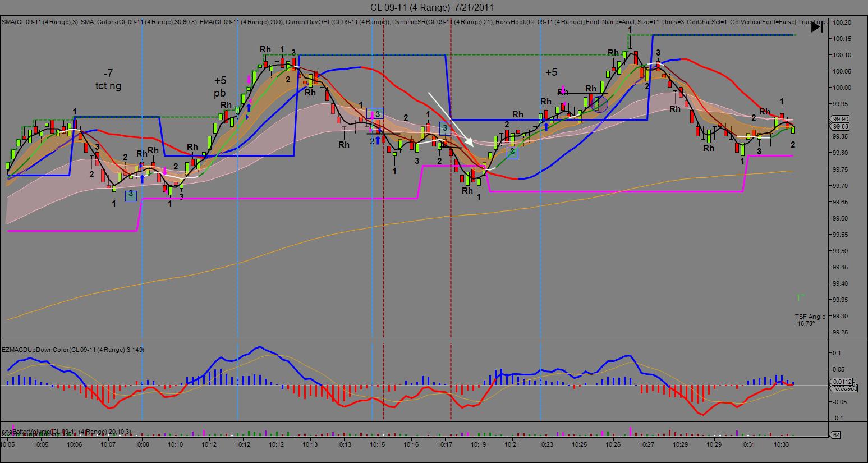Click the "TSF Angle" readout label
Viewport: 868px width, 463px height.
[810, 317]
